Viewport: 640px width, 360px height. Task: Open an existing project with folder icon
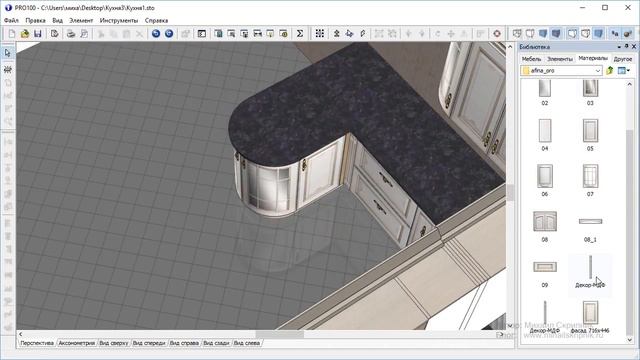click(25, 33)
